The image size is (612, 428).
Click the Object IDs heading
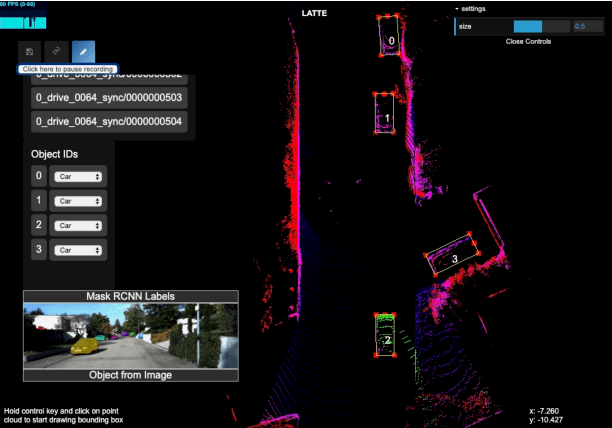(x=55, y=154)
